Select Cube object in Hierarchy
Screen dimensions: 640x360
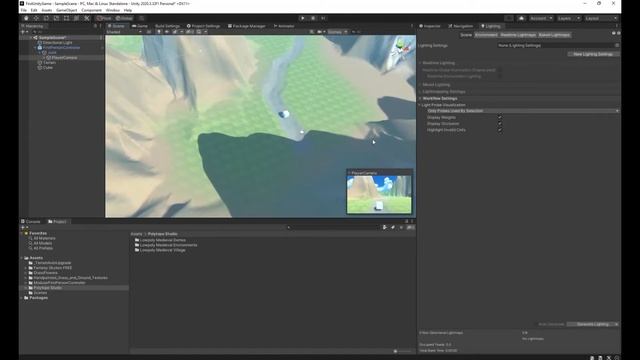(48, 68)
